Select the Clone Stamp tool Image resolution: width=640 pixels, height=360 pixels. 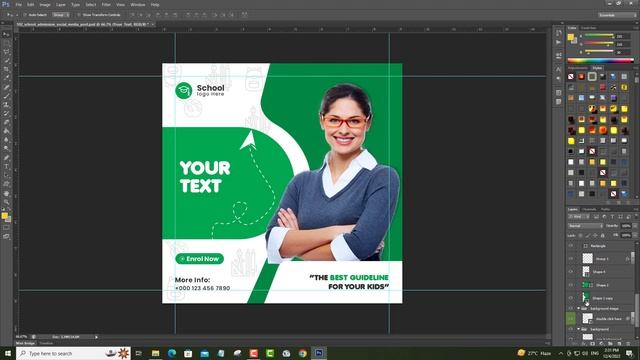(x=6, y=105)
